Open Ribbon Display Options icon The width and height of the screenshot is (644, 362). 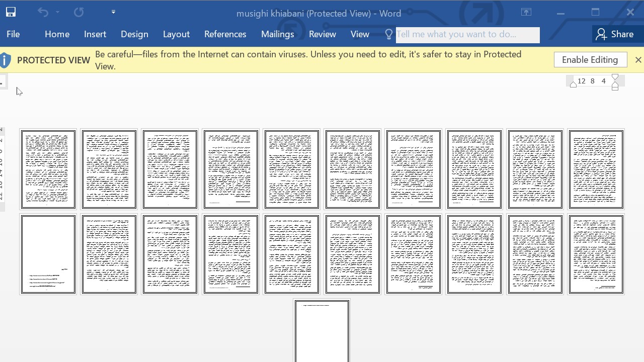pos(526,12)
